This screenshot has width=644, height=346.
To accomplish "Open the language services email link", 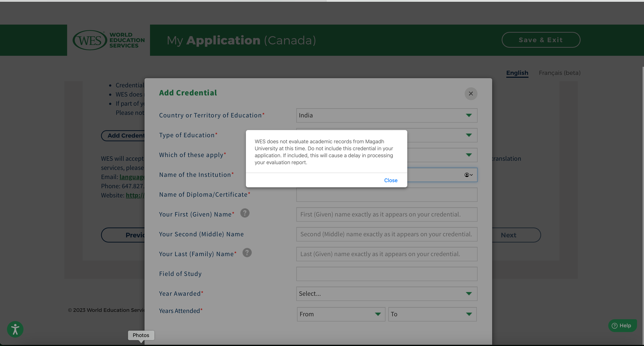I will coord(132,177).
